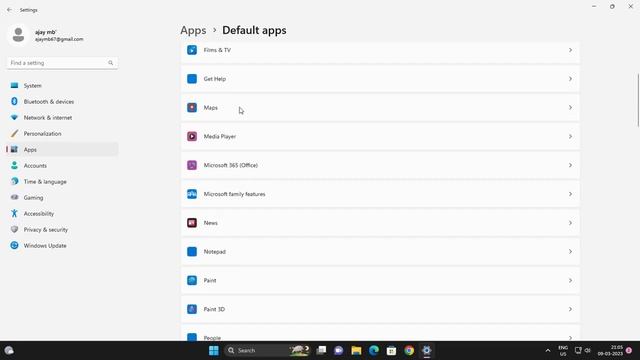The height and width of the screenshot is (360, 640).
Task: Click the Settings gear in taskbar
Action: (x=427, y=351)
